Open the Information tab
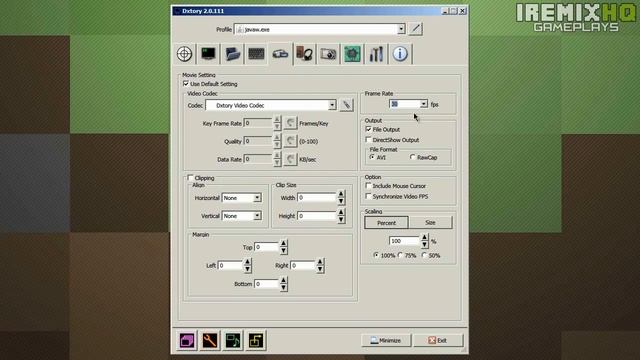 pos(400,54)
